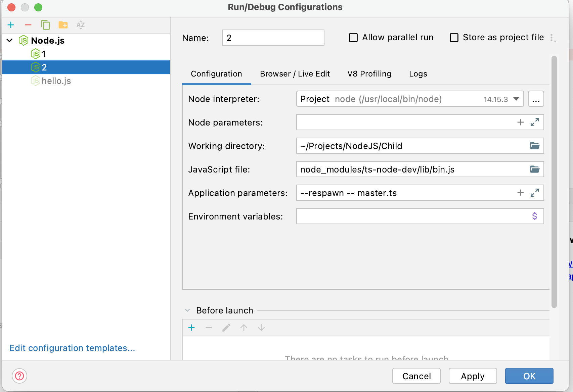Open the V8 Profiling tab
Viewport: 573px width, 392px height.
[x=369, y=74]
